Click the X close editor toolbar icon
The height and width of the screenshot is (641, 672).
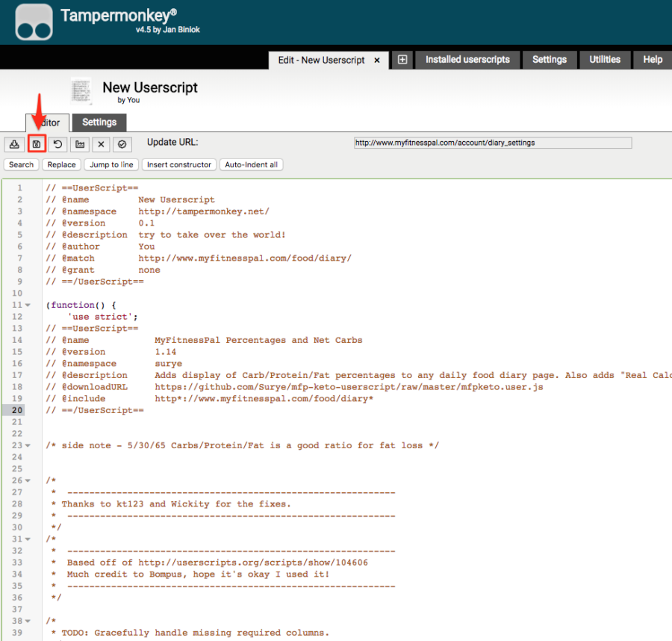(x=102, y=143)
